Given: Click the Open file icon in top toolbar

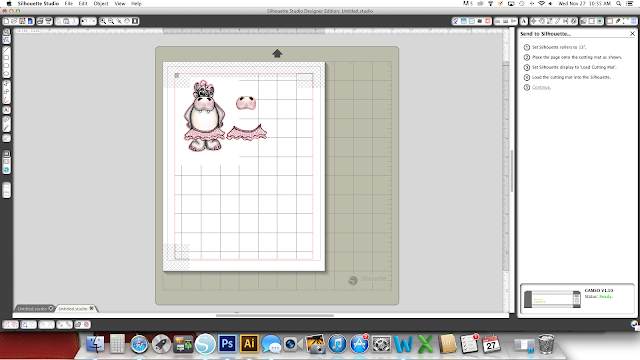Looking at the screenshot, I should 14,21.
